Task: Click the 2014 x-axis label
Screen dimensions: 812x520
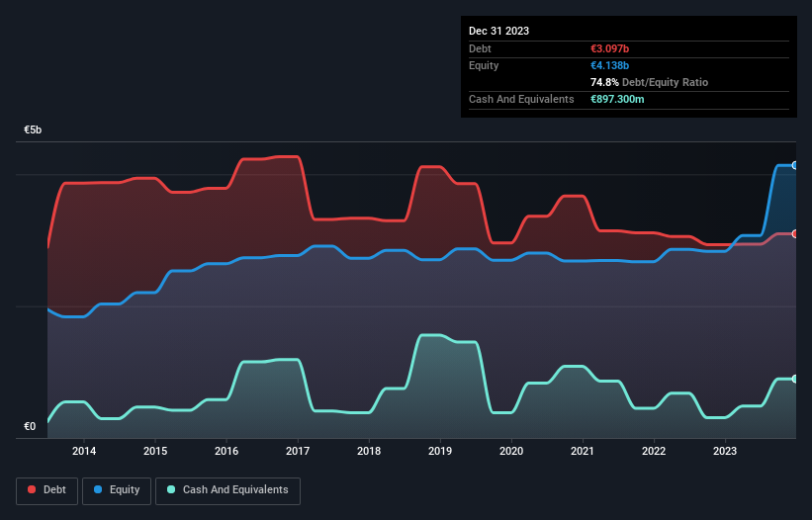Action: pyautogui.click(x=84, y=451)
